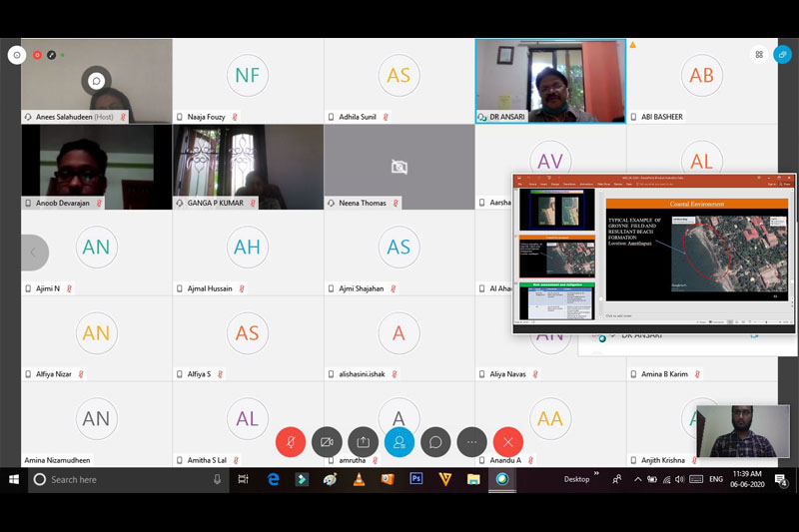Open VLC media player from the taskbar

(x=359, y=479)
